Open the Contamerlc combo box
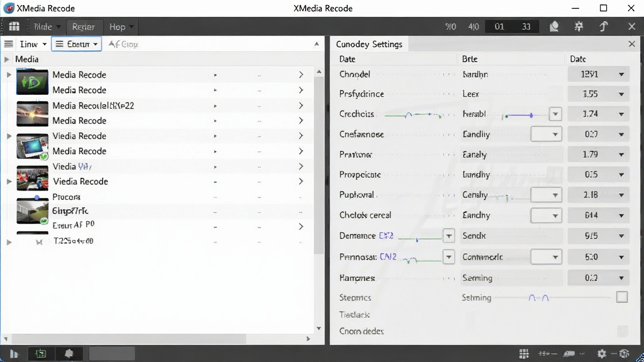This screenshot has height=362, width=644. pyautogui.click(x=546, y=257)
